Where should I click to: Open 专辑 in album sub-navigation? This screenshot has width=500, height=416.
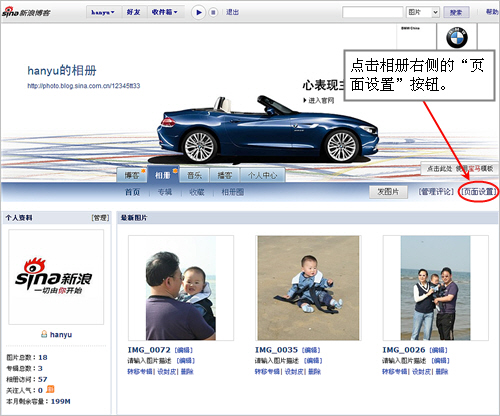[x=165, y=192]
